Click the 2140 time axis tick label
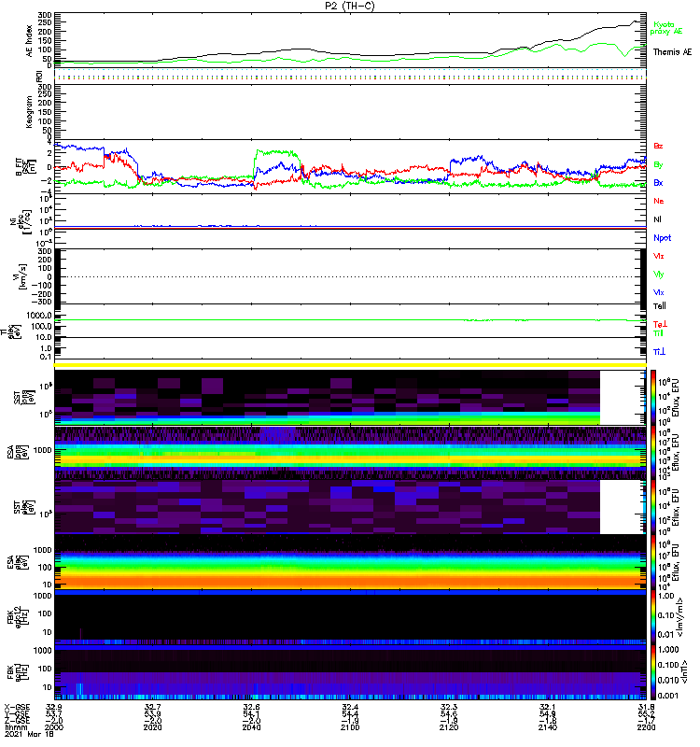The width and height of the screenshot is (700, 747). (547, 727)
